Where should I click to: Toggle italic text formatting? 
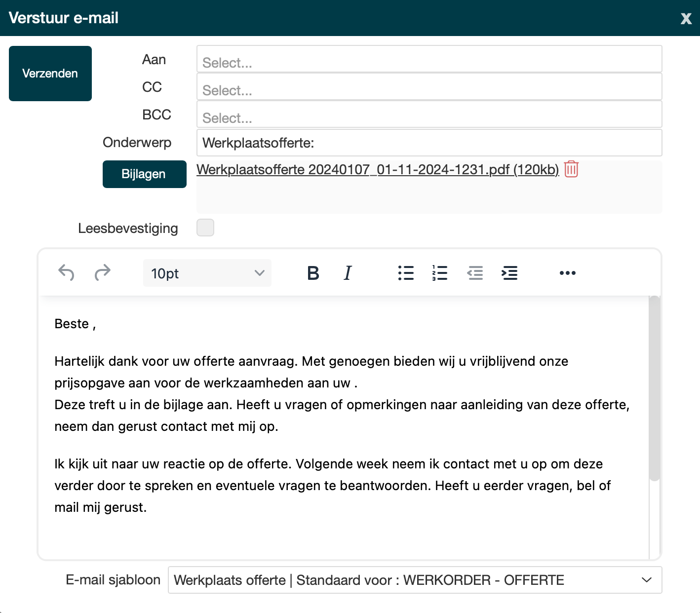(348, 273)
